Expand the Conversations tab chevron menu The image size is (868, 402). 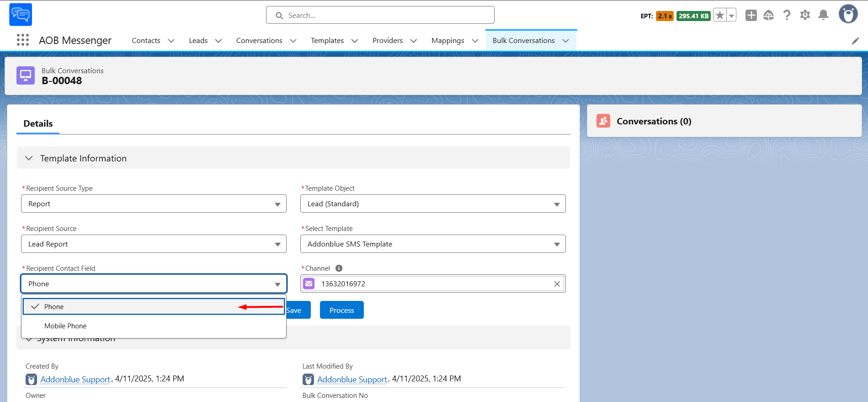point(293,41)
